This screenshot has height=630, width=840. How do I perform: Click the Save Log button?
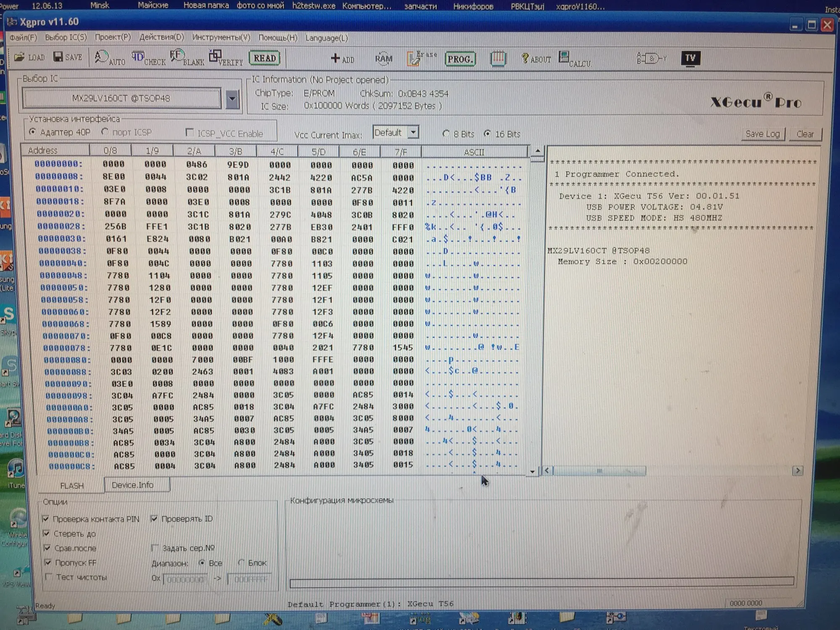[762, 134]
